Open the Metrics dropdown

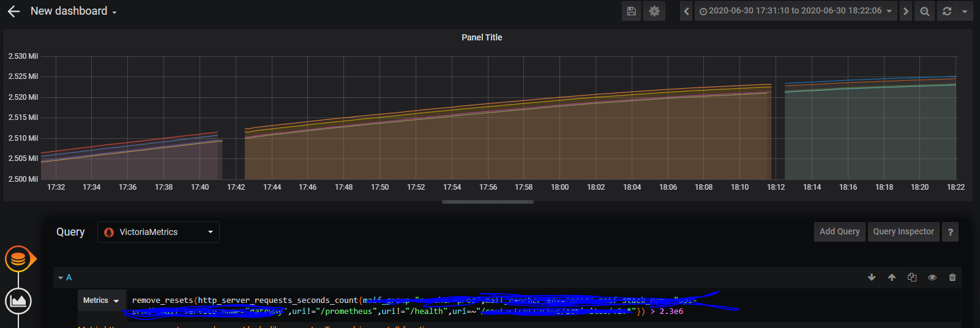[x=101, y=300]
